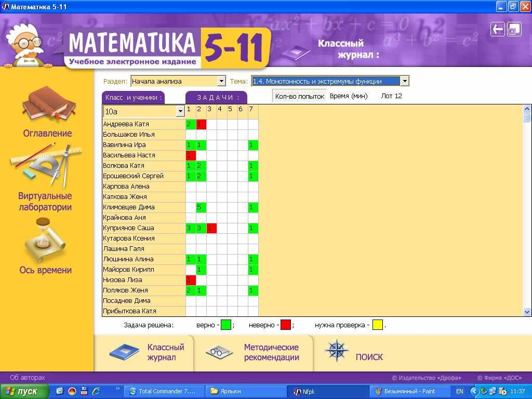Select student Андреева Катя
Viewport: 532px width, 399px height.
[x=144, y=124]
